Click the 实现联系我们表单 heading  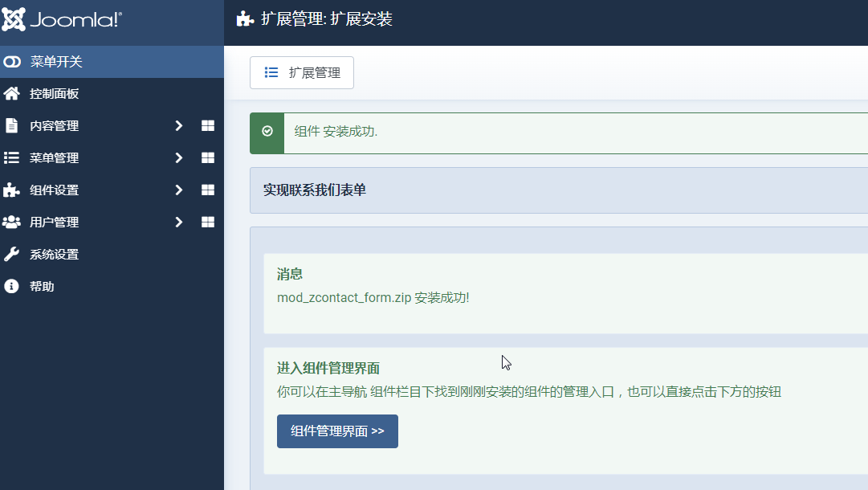coord(315,190)
